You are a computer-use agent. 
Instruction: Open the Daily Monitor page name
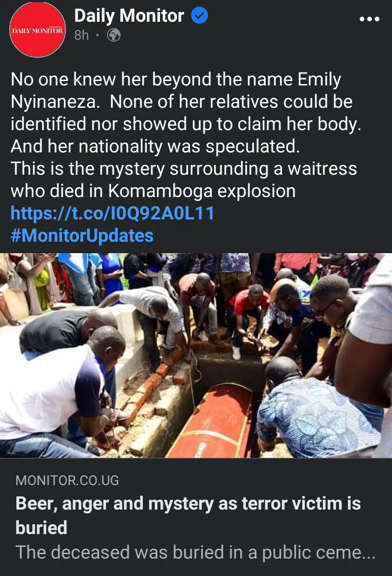tap(129, 16)
